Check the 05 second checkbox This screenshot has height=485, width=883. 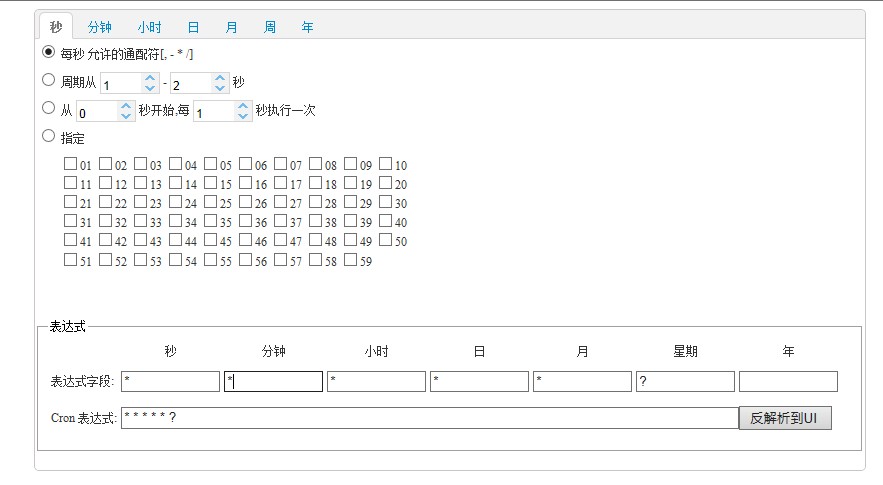(211, 164)
